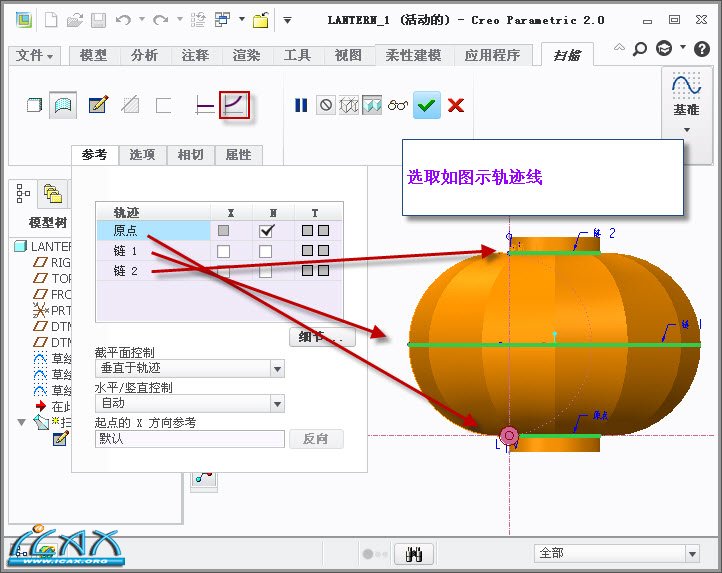The height and width of the screenshot is (573, 722).
Task: Switch to the 分析 ribbon tab
Action: pos(144,55)
